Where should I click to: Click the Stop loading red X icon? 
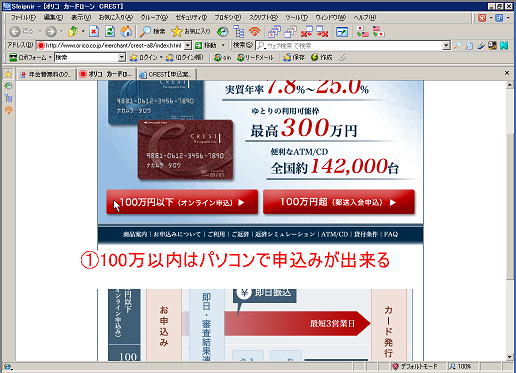pos(94,31)
